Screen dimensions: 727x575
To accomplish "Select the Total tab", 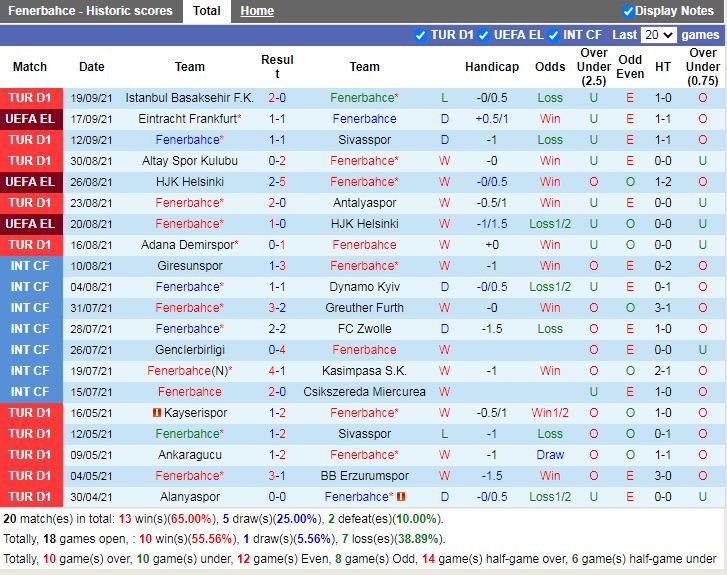I will [x=207, y=11].
